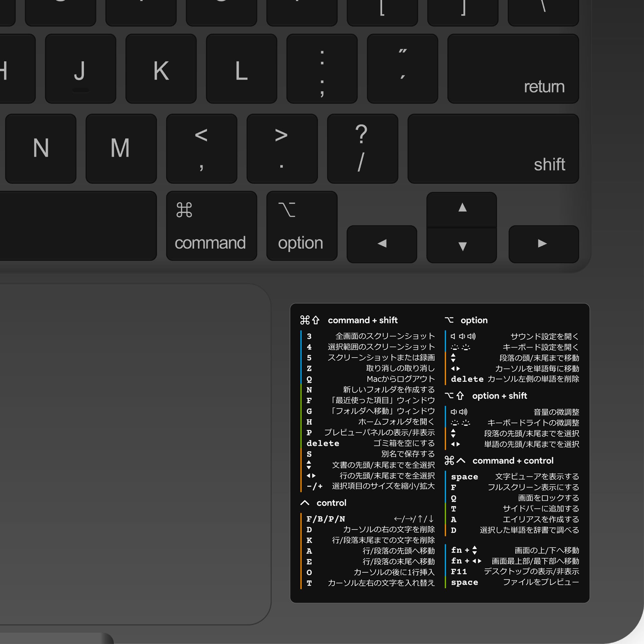Click the slash/question mark key
This screenshot has width=644, height=644.
point(362,149)
